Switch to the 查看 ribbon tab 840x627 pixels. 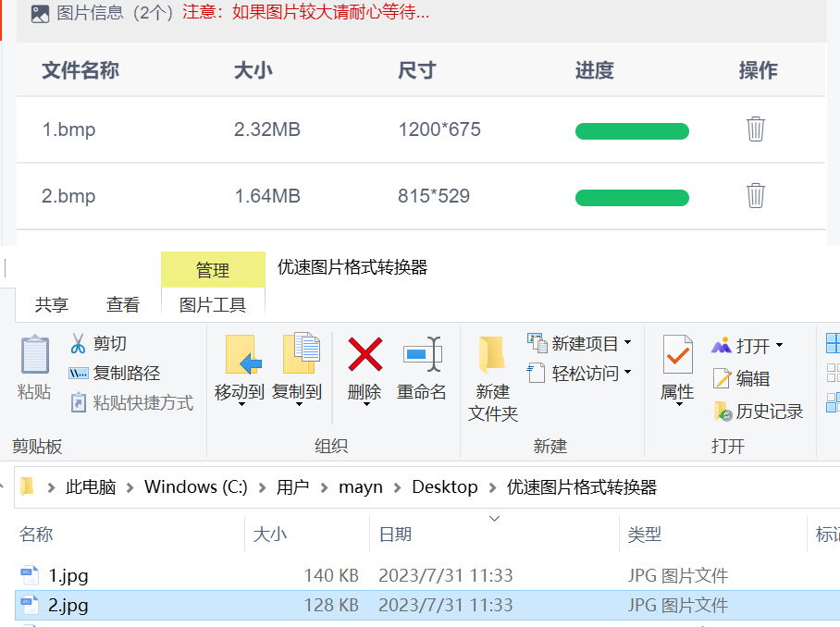[123, 304]
